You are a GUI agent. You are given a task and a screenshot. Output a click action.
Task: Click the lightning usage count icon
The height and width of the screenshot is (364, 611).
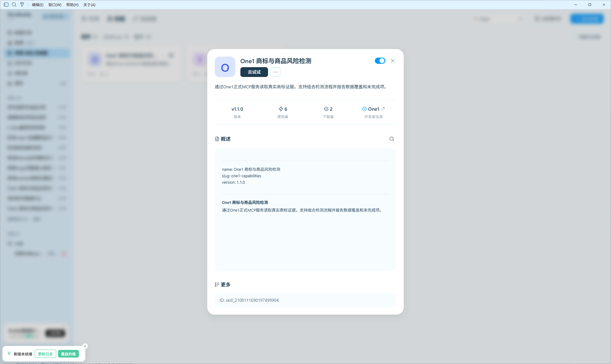(x=281, y=109)
